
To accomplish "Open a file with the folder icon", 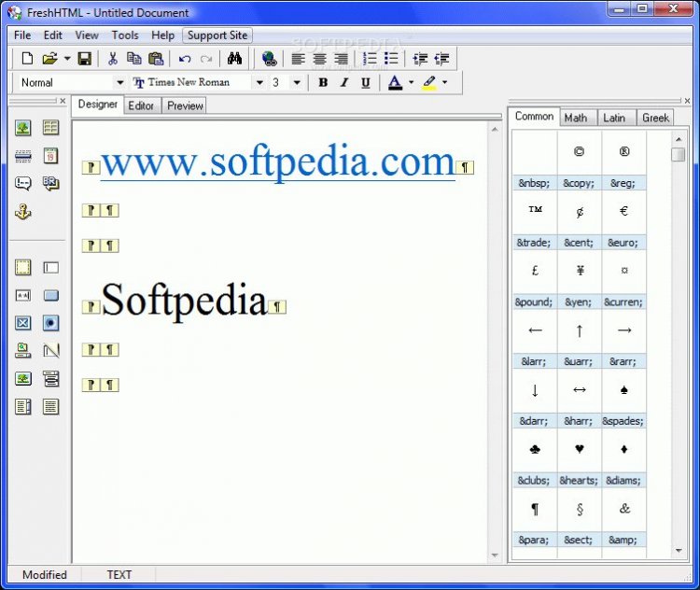I will pyautogui.click(x=50, y=59).
